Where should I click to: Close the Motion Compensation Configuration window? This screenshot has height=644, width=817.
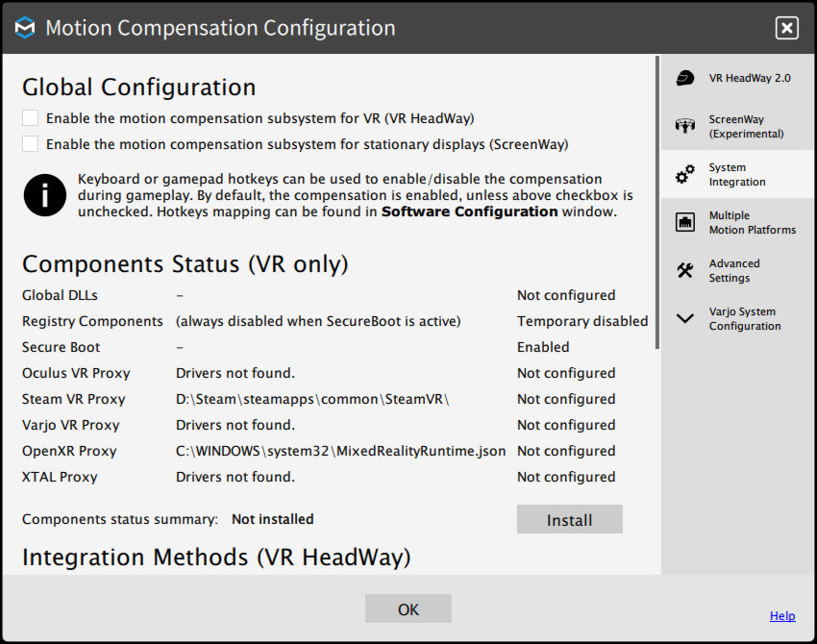click(787, 28)
